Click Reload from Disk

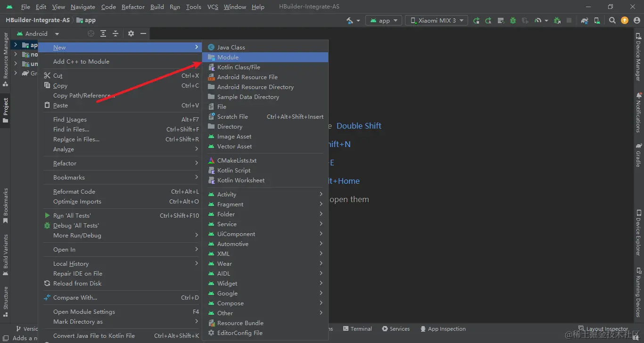[x=121, y=283]
